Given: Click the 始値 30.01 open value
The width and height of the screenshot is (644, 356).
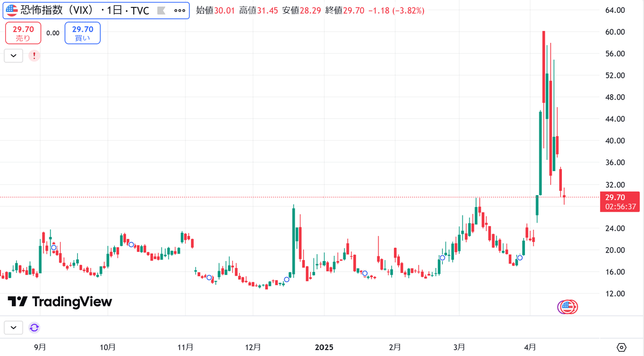Looking at the screenshot, I should click(216, 11).
